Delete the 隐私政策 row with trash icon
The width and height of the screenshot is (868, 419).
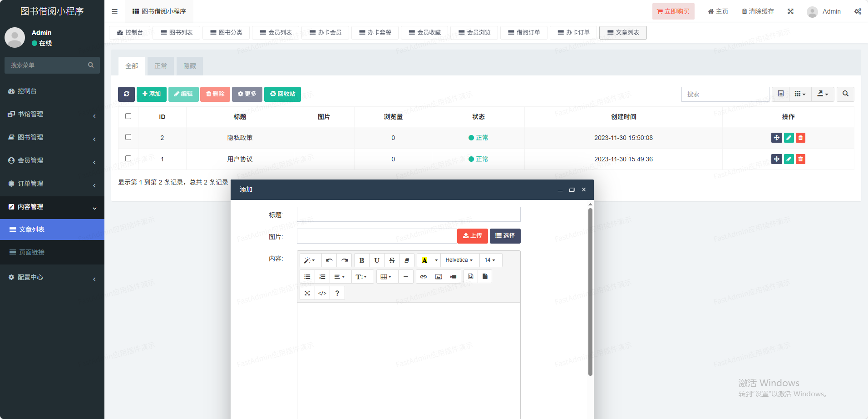[800, 138]
